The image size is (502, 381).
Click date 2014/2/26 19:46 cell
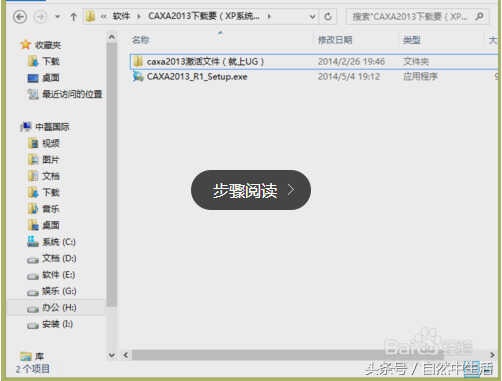351,61
